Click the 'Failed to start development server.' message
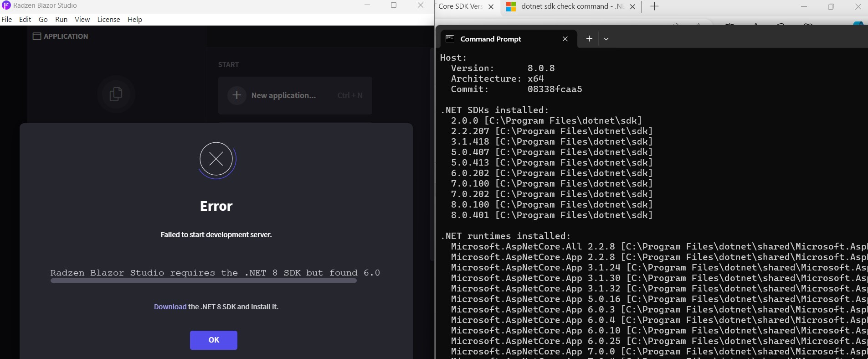The image size is (868, 359). tap(216, 234)
